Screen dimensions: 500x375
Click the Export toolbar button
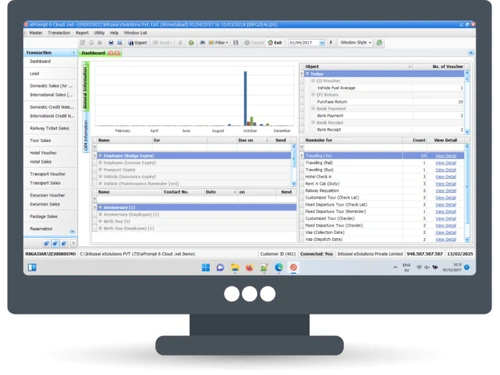(x=138, y=43)
